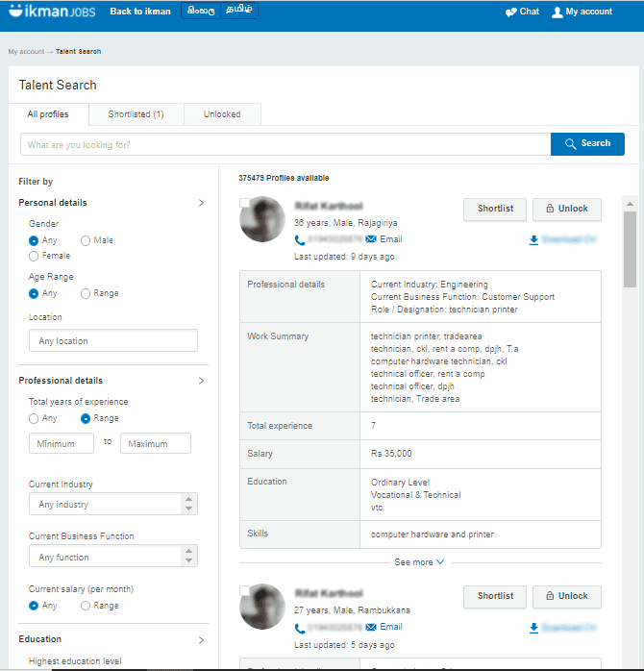
Task: Click the 'What are you looking for?' search field
Action: (x=285, y=144)
